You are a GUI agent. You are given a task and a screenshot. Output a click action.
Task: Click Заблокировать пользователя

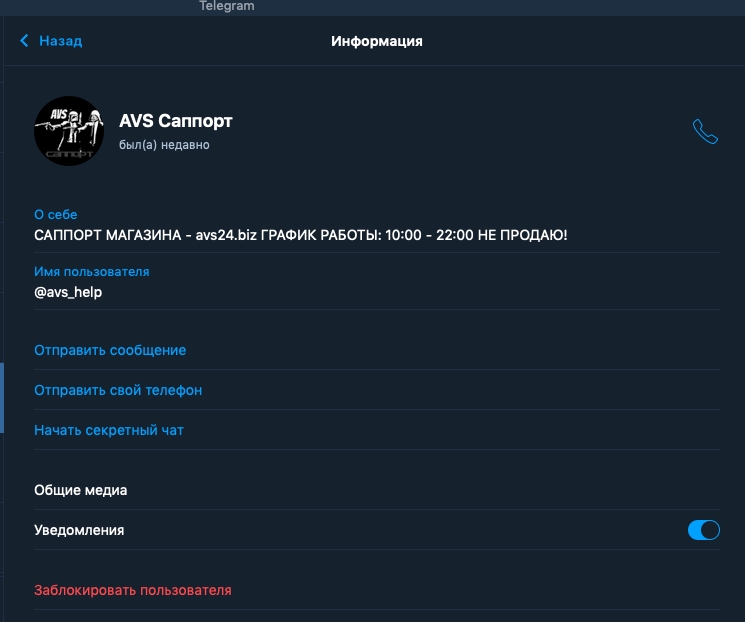point(133,590)
